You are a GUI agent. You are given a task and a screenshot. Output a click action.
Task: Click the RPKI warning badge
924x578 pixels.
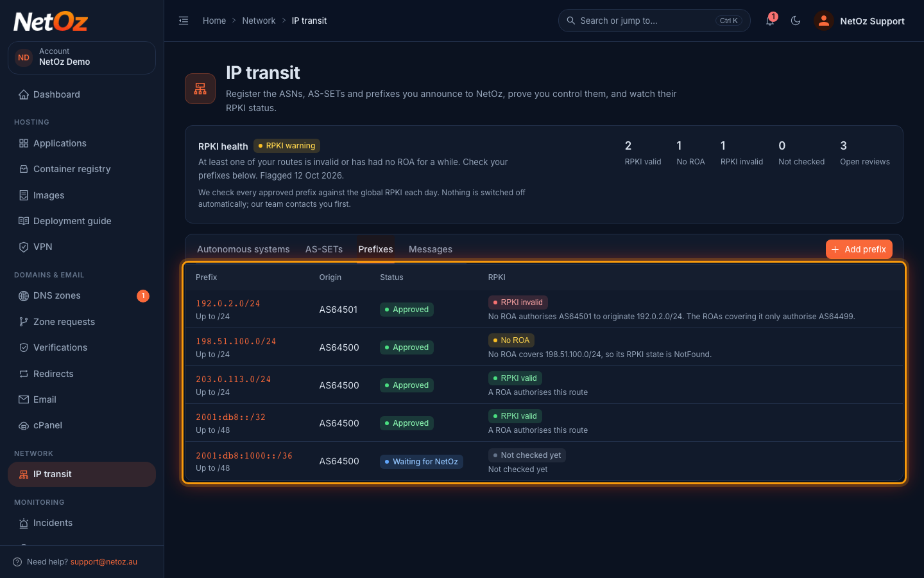(x=287, y=146)
